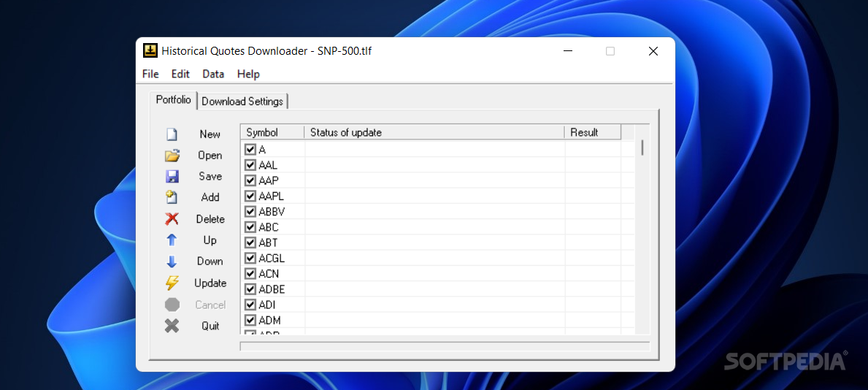868x390 pixels.
Task: Switch to the Download Settings tab
Action: [x=242, y=102]
